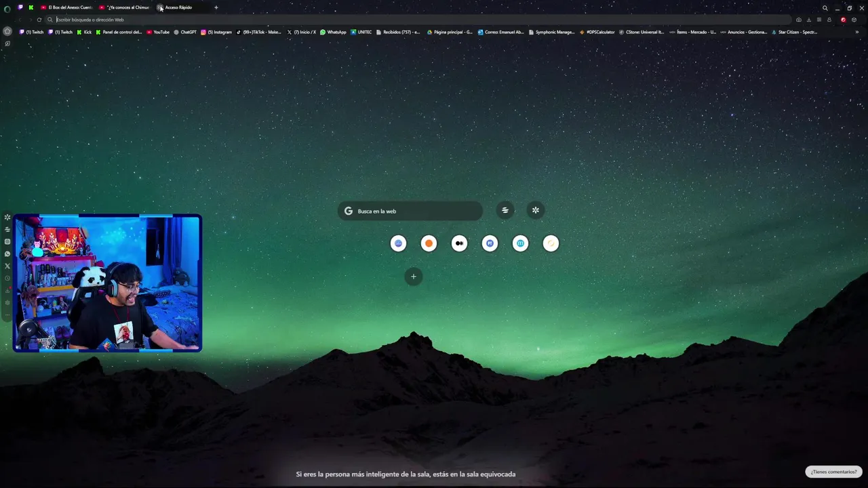Open 'Panel de control del...' bookmark
Viewport: 868px width, 488px height.
click(x=119, y=32)
